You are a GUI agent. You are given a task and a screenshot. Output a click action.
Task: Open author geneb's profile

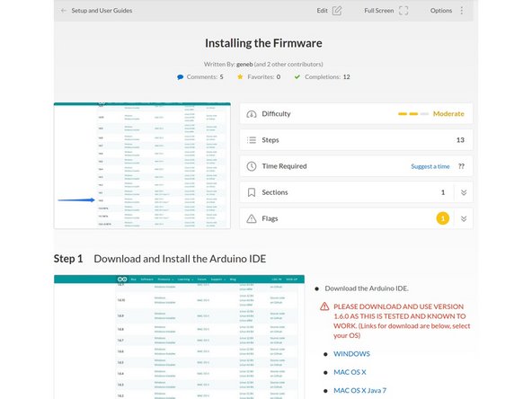click(x=244, y=64)
